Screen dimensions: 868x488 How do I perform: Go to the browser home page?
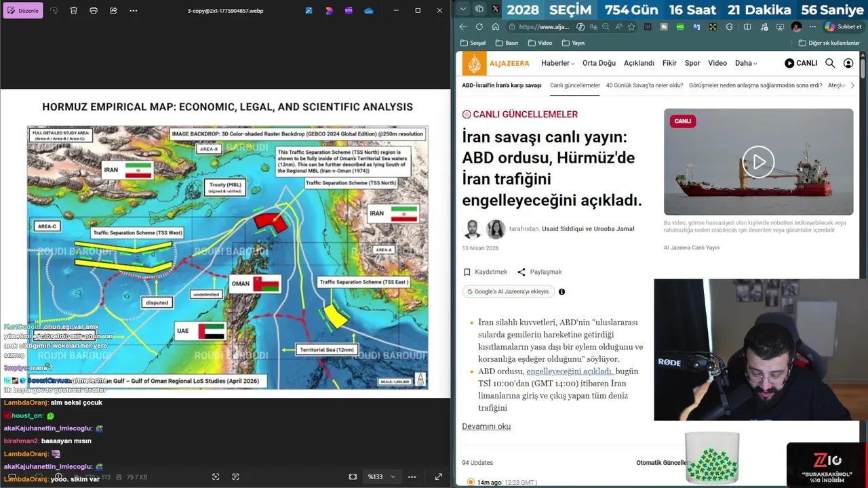click(496, 27)
